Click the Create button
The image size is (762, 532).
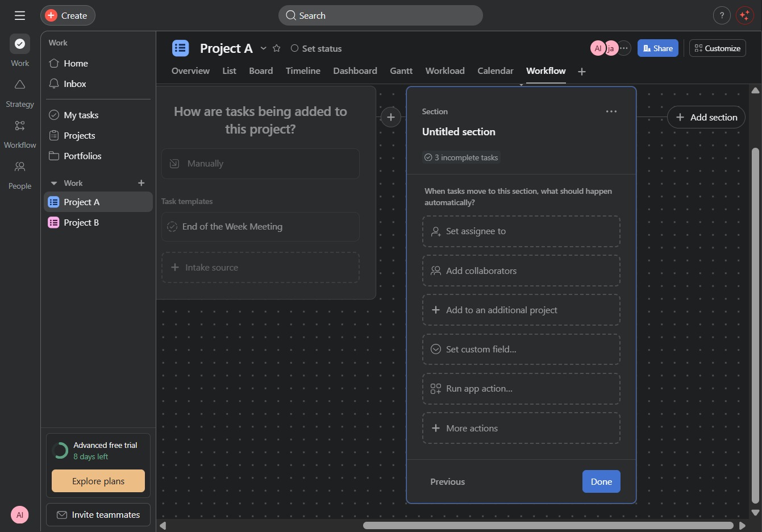coord(68,15)
